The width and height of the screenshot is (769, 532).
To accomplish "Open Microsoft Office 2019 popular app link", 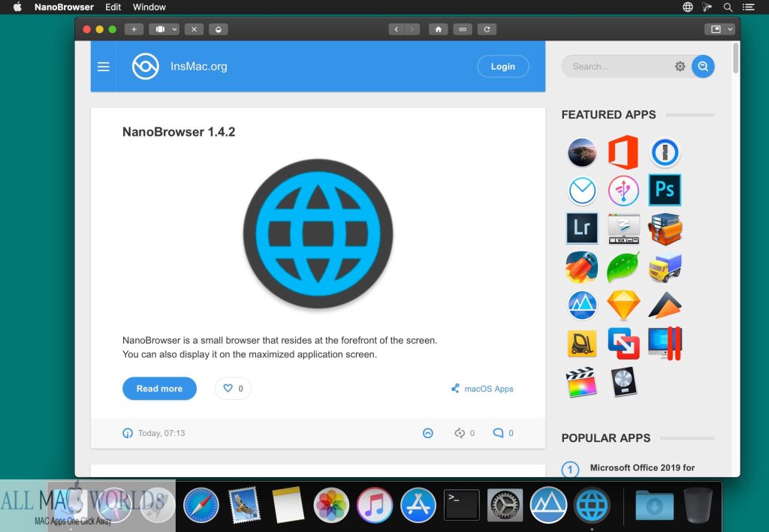I will [642, 467].
